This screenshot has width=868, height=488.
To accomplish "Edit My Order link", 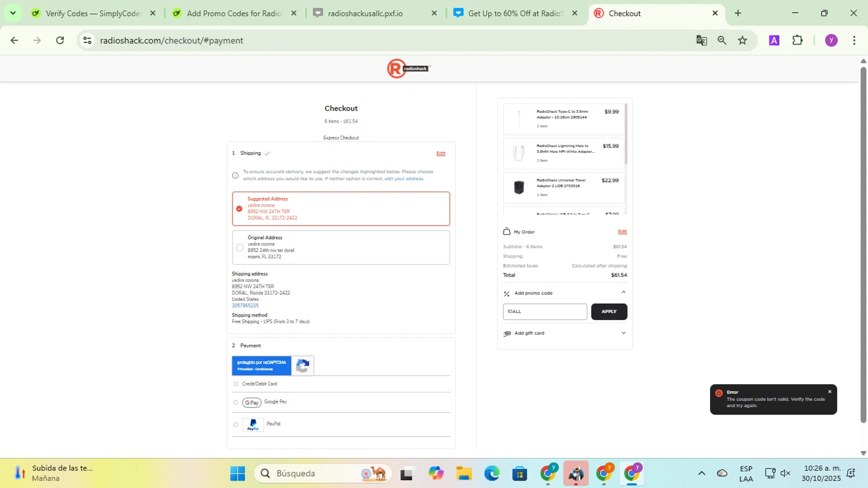I will tap(622, 232).
